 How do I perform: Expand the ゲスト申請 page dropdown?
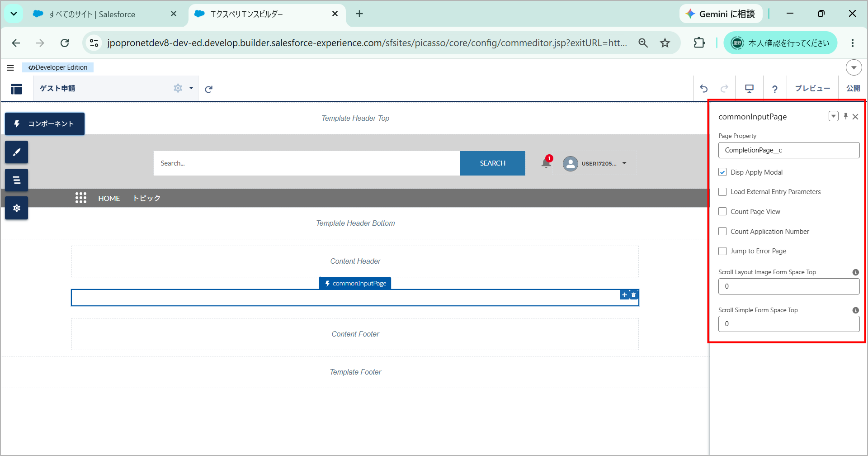[x=191, y=88]
